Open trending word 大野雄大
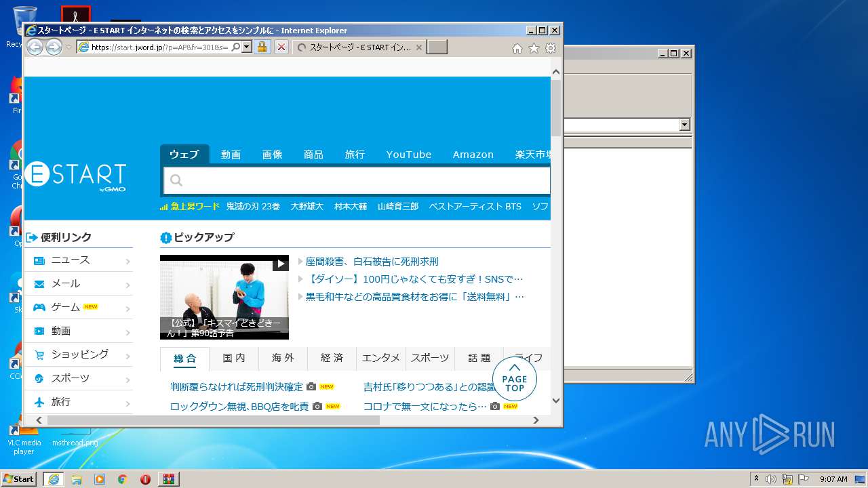 (x=307, y=206)
